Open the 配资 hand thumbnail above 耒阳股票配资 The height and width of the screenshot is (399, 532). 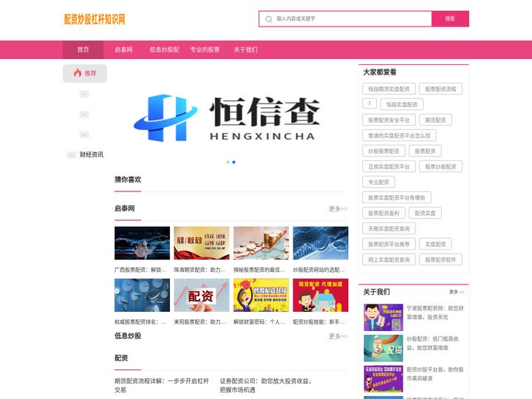(202, 295)
